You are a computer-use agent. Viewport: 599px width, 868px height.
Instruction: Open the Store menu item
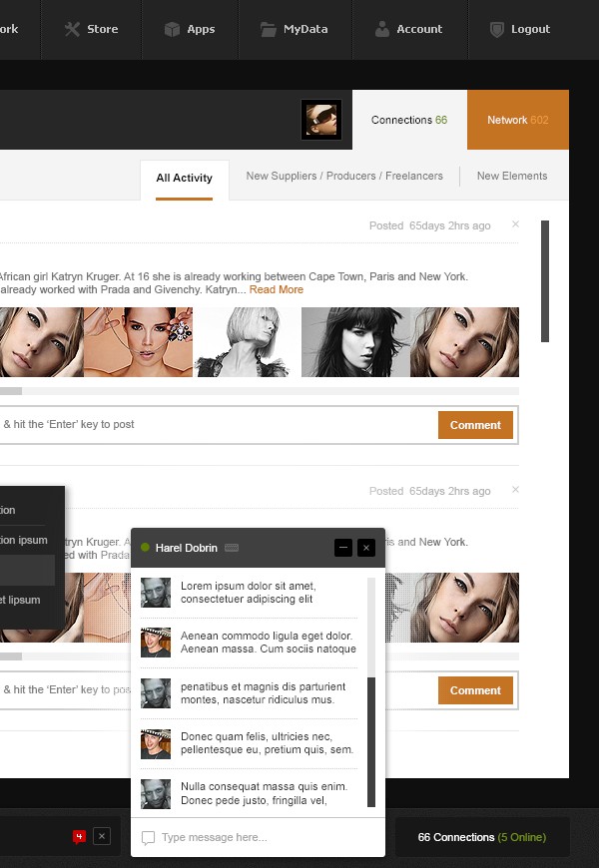coord(92,29)
